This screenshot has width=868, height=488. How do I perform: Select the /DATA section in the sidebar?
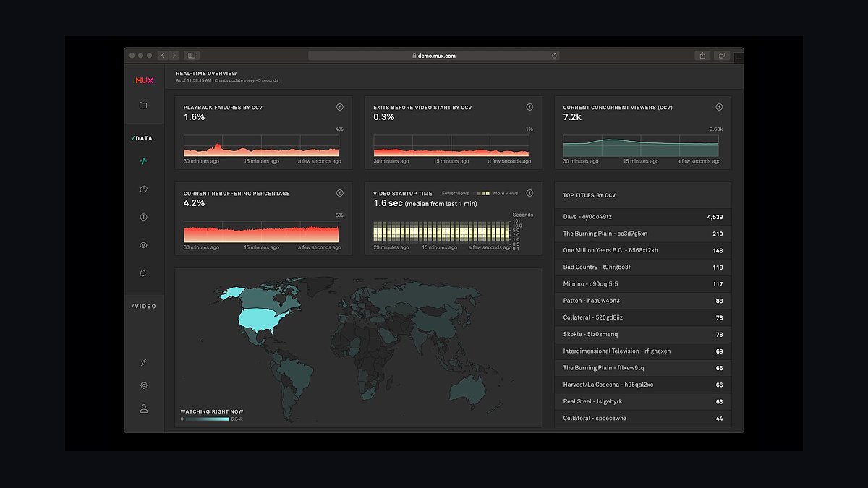pos(142,138)
